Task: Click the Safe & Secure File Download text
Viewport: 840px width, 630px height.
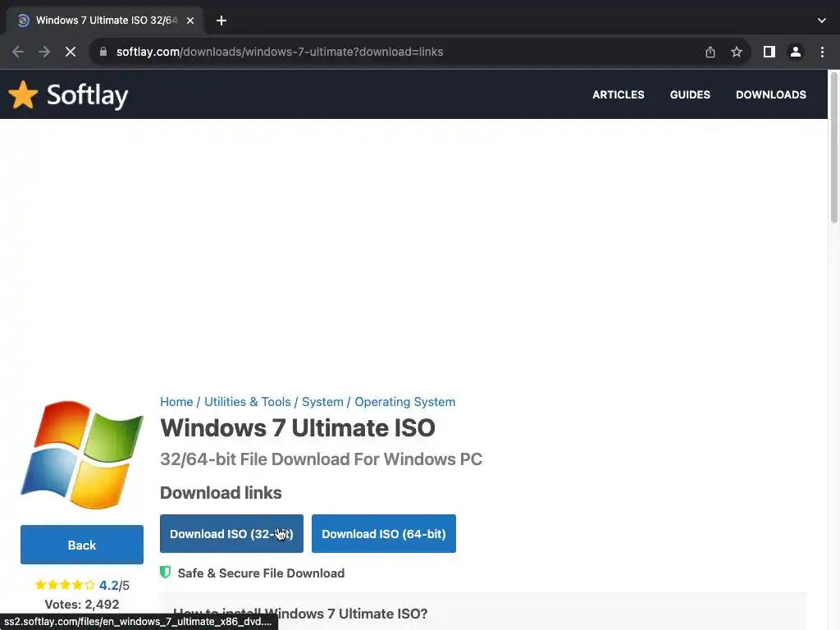Action: pyautogui.click(x=261, y=573)
